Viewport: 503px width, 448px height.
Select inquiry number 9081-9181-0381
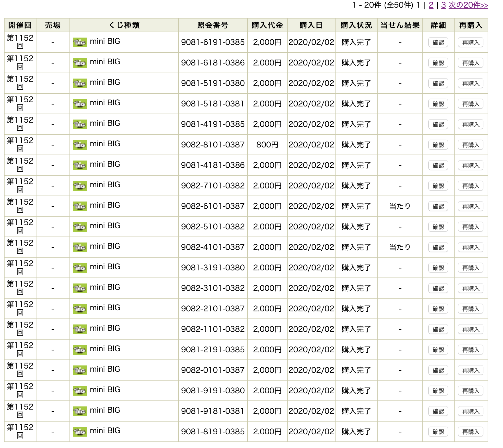[213, 411]
